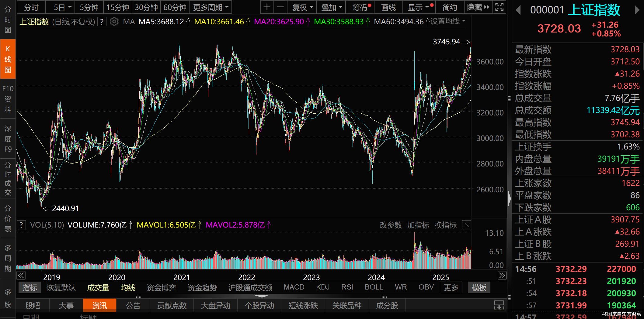
Task: Click the zoom out minus icon
Action: click(x=280, y=7)
